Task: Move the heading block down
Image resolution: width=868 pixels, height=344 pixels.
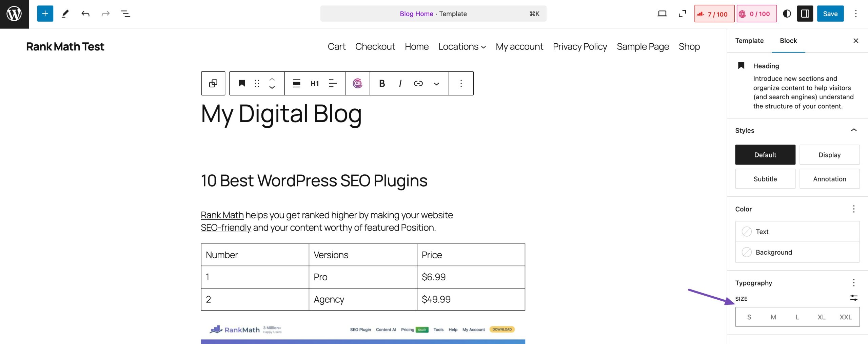Action: click(272, 88)
